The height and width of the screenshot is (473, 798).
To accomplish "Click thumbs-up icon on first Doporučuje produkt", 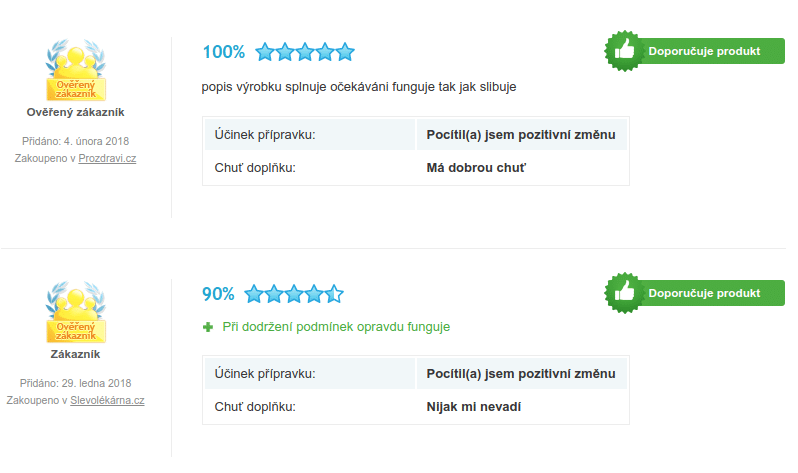I will (x=624, y=51).
